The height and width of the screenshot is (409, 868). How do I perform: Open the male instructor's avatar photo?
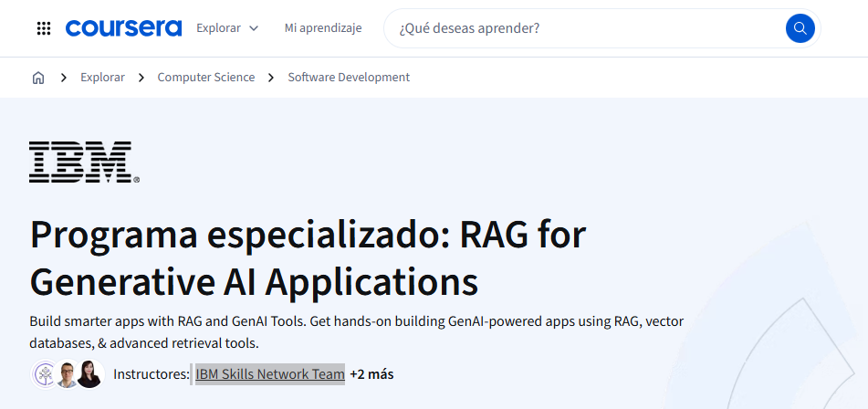tap(68, 374)
